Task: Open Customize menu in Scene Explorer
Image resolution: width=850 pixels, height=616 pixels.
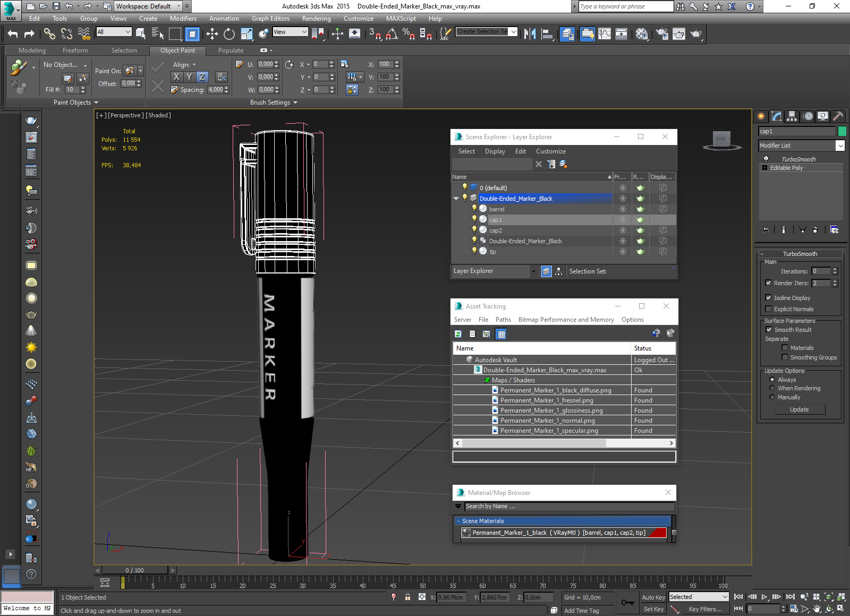Action: click(550, 151)
